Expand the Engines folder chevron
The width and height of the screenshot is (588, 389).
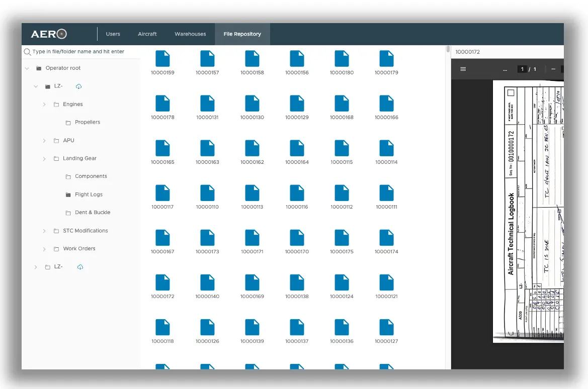[44, 105]
